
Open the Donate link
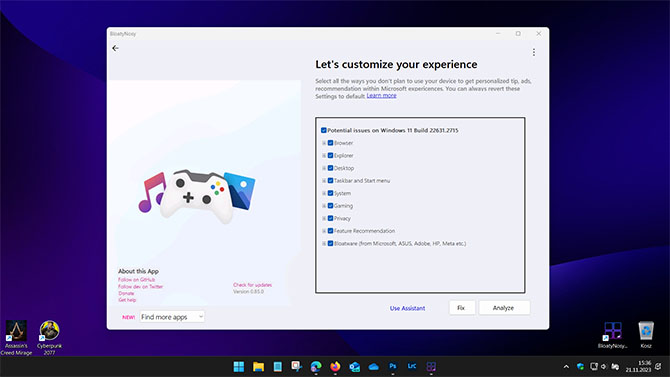coord(126,293)
